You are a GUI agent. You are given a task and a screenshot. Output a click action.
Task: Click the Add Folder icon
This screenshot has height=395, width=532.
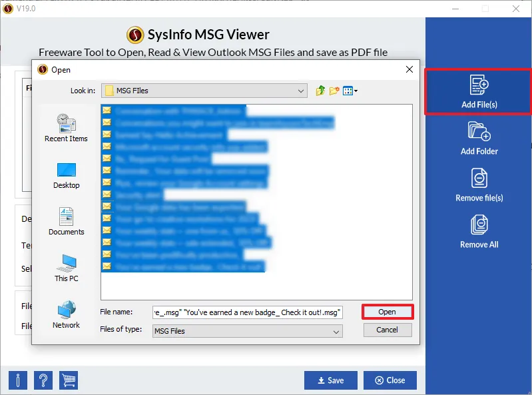(x=479, y=131)
